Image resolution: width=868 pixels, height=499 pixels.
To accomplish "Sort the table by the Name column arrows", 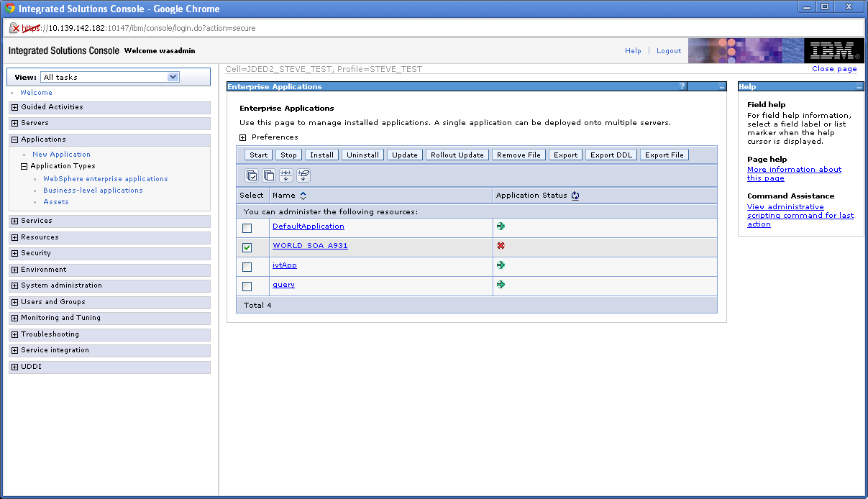I will [303, 196].
